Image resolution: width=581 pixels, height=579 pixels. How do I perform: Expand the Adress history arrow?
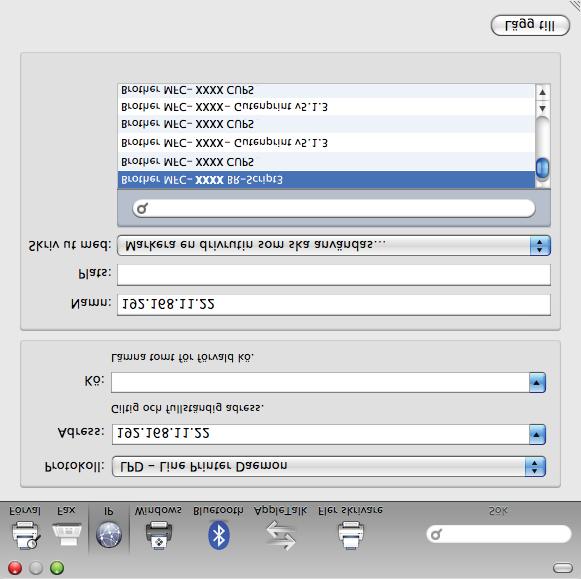[537, 434]
